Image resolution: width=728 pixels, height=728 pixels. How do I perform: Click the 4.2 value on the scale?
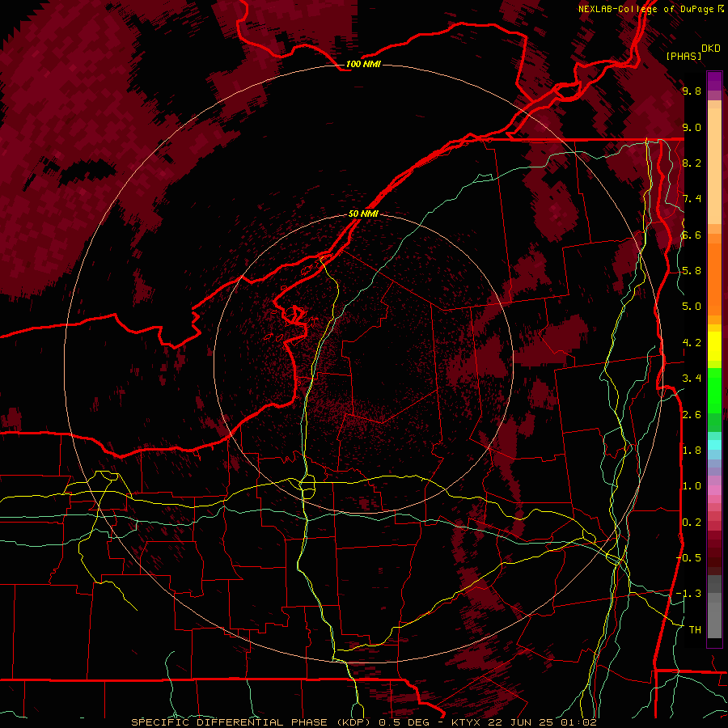(692, 343)
